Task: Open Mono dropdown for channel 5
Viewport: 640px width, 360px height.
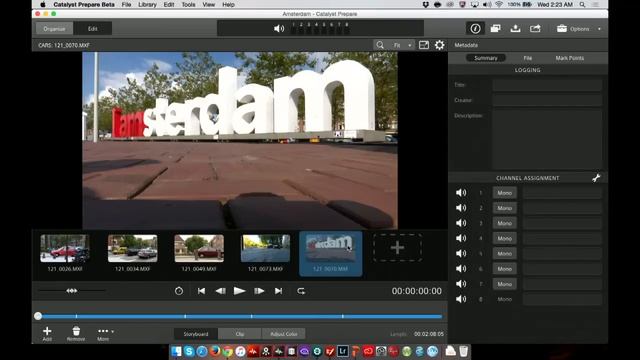Action: (x=504, y=253)
